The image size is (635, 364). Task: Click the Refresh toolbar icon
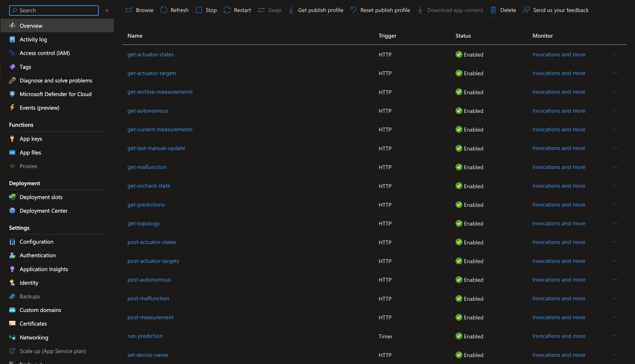click(164, 10)
